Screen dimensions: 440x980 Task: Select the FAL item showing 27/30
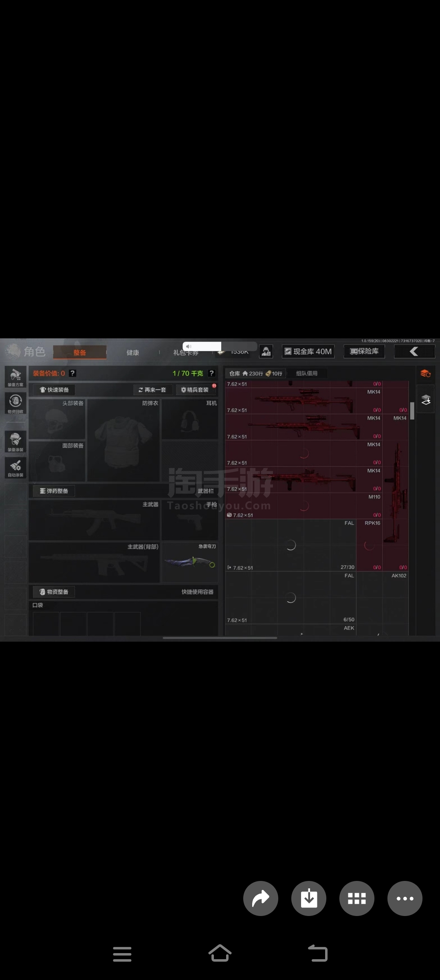[x=291, y=545]
